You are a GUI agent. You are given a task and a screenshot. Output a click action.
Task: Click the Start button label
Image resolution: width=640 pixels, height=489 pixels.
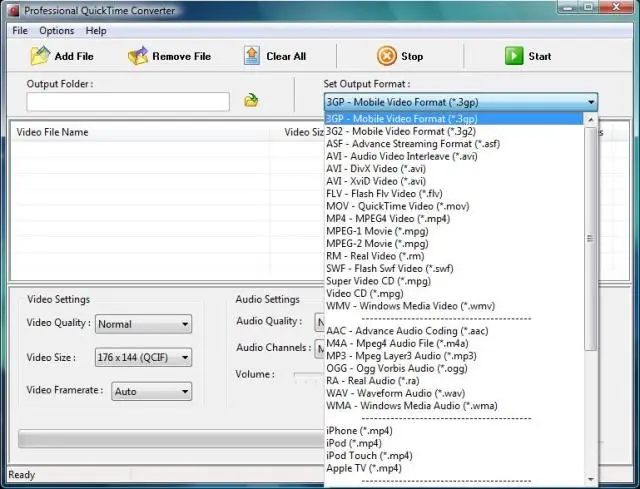(540, 56)
